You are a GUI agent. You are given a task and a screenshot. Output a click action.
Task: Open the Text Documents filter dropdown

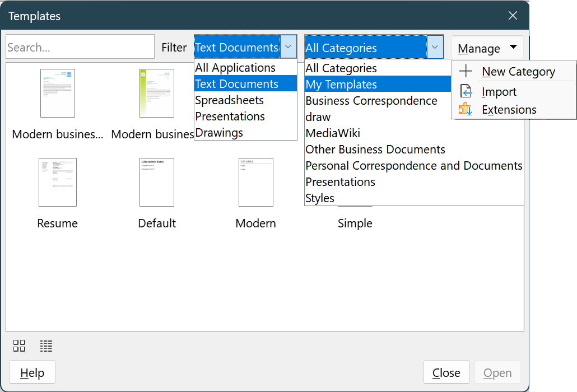pos(288,47)
